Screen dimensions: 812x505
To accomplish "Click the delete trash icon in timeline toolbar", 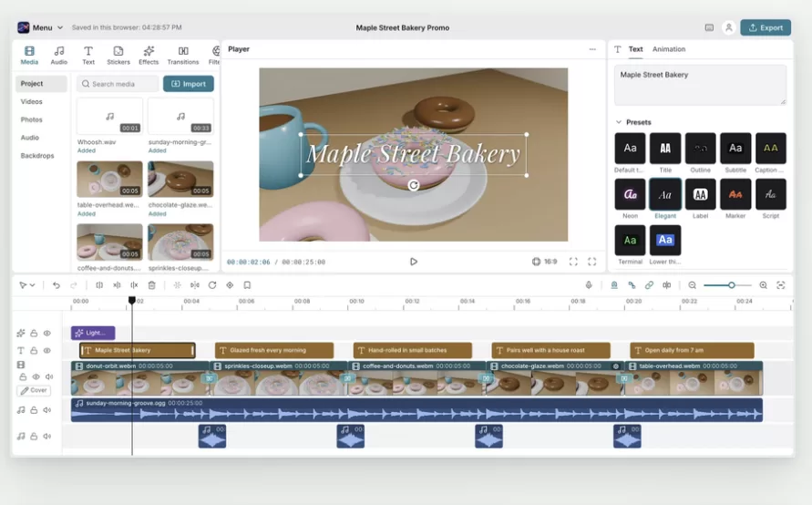I will point(151,285).
